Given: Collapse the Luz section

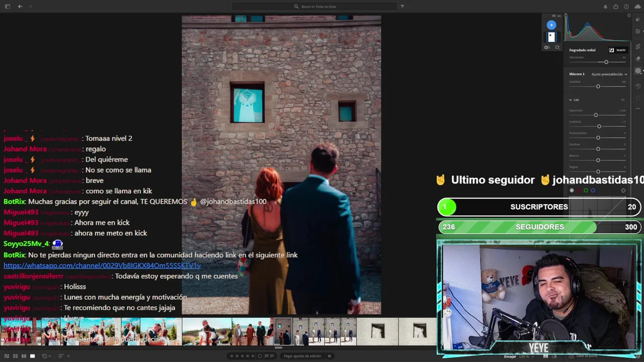Looking at the screenshot, I should (571, 100).
